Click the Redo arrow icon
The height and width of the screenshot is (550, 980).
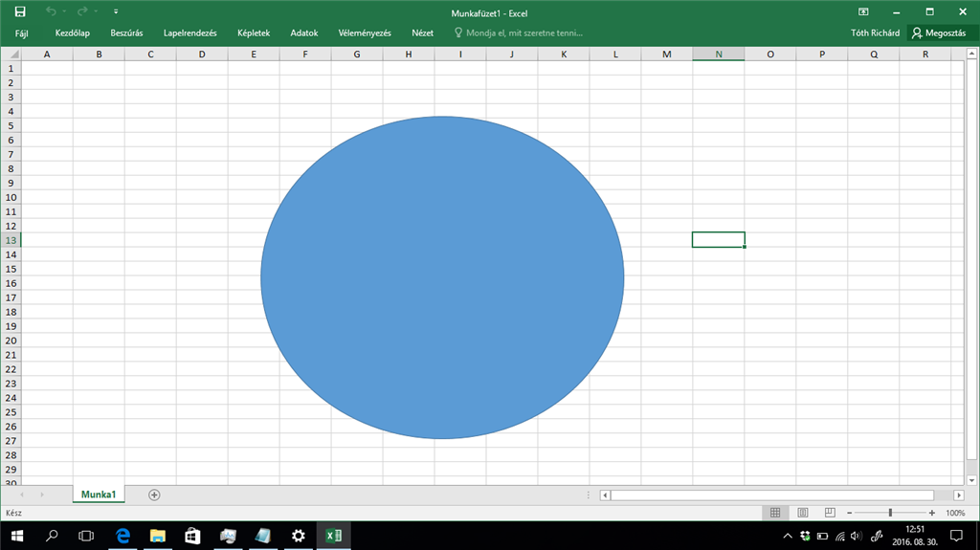[x=82, y=11]
